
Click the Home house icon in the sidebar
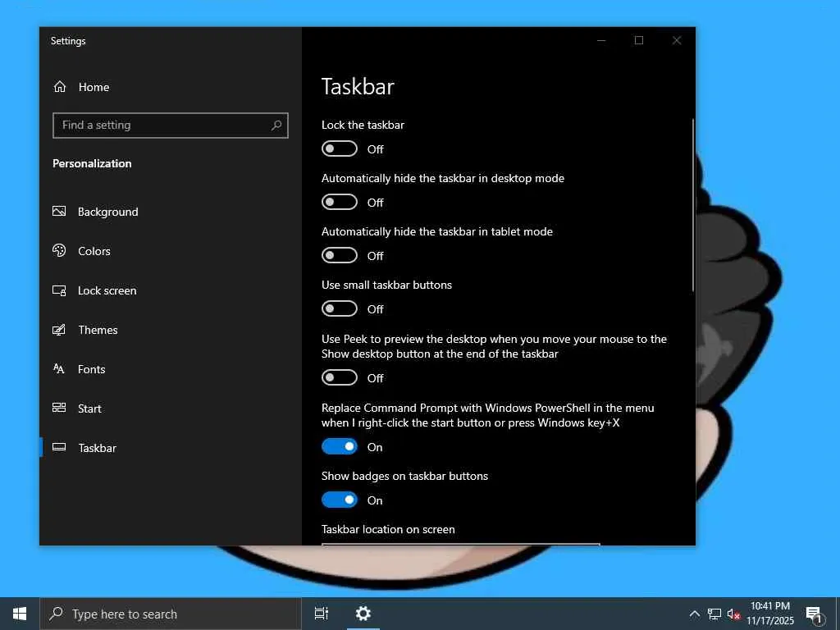click(60, 87)
